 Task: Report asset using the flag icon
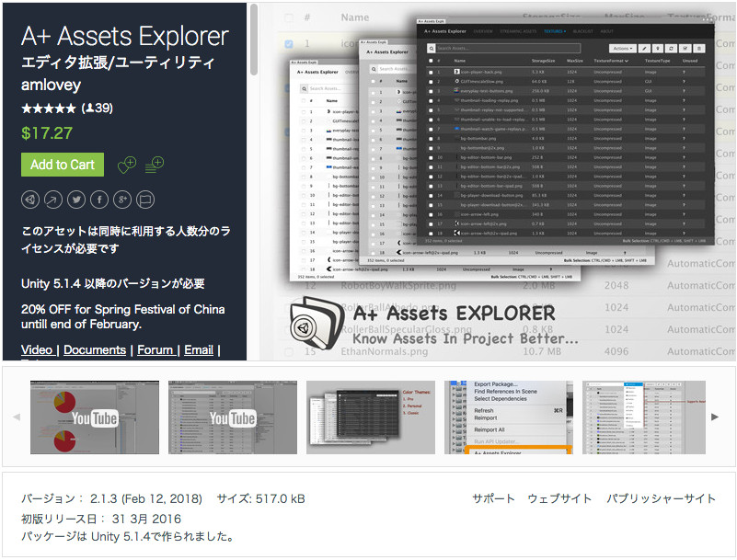145,200
